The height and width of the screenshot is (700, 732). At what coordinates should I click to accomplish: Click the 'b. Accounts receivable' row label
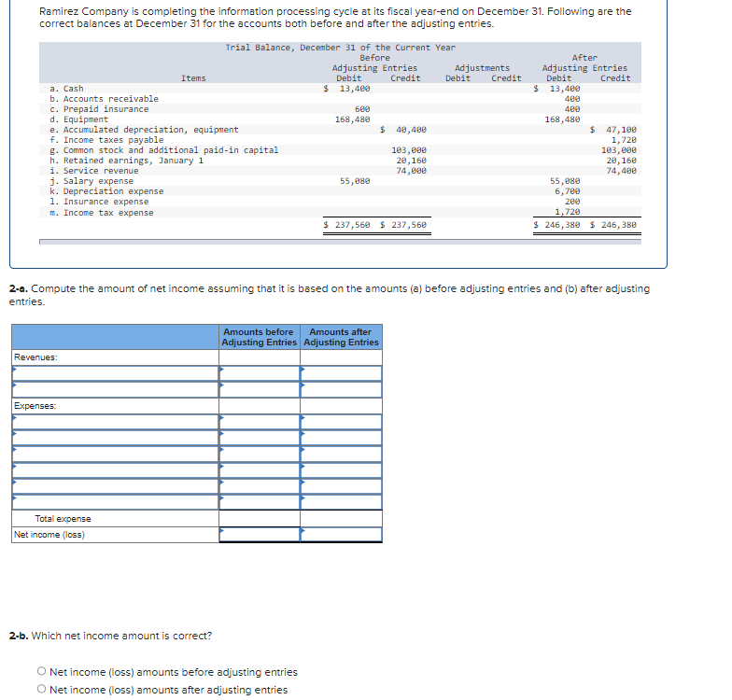click(x=105, y=99)
